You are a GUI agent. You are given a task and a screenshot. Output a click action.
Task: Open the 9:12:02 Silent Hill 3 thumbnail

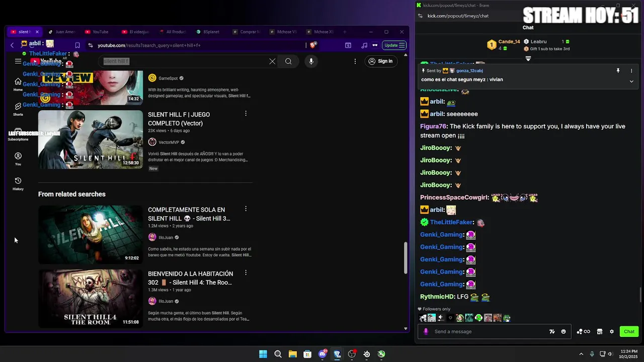[x=91, y=234]
